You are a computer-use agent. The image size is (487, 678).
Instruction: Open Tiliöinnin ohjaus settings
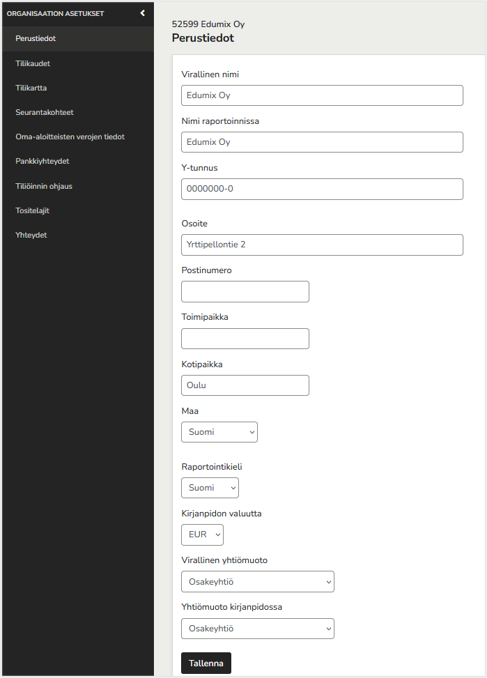(44, 186)
